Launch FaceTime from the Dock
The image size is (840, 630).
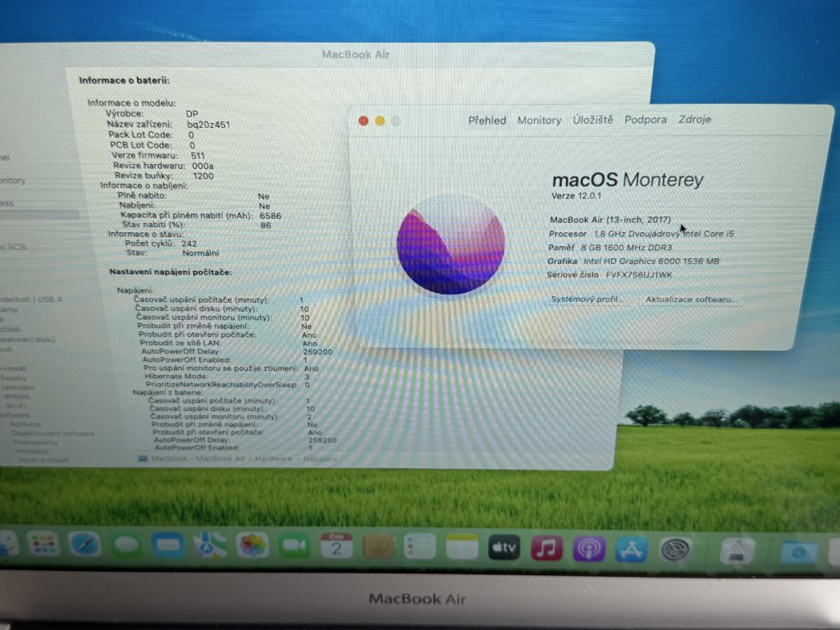click(x=294, y=546)
